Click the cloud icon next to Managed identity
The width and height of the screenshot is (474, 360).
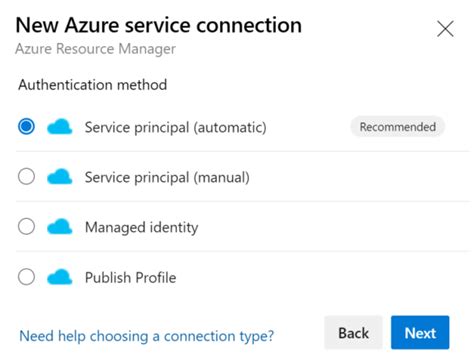[x=60, y=227]
